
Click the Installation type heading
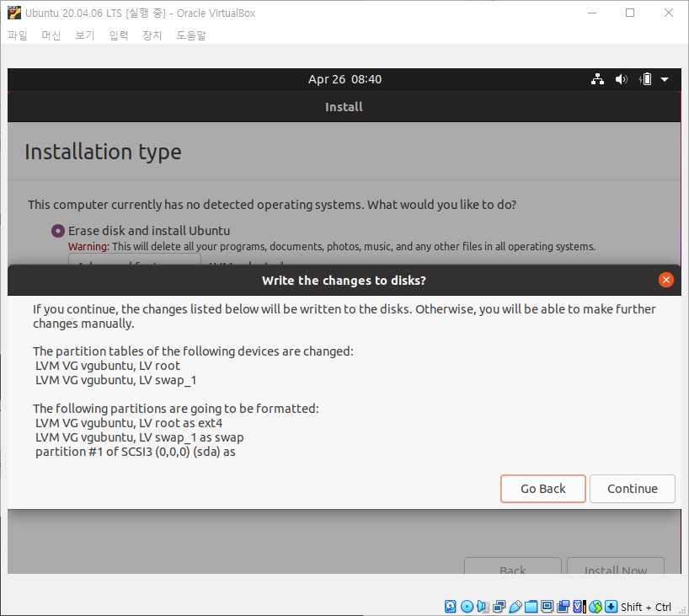103,153
